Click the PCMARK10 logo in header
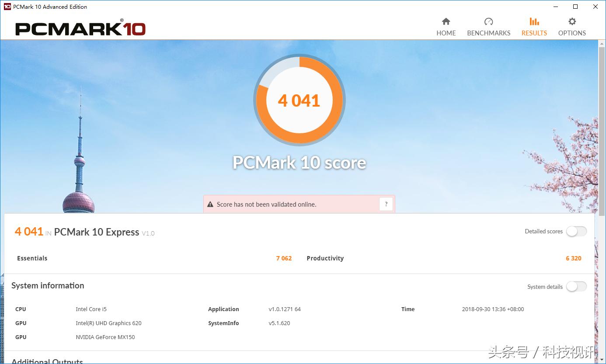606x364 pixels. pyautogui.click(x=80, y=29)
